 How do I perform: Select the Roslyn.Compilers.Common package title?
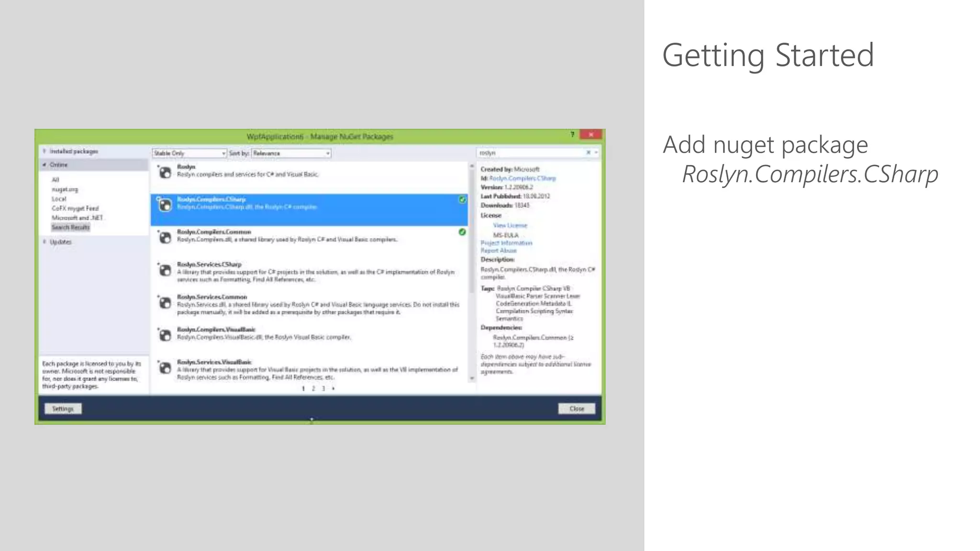[214, 232]
